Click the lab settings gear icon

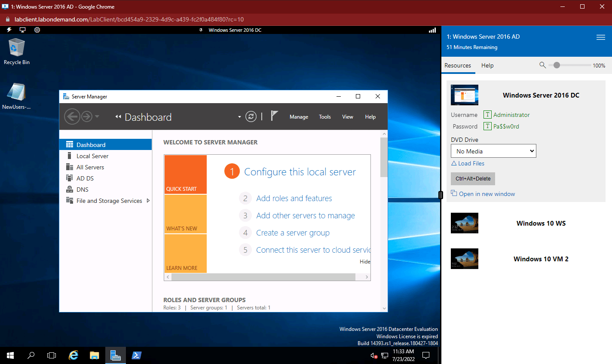[37, 30]
